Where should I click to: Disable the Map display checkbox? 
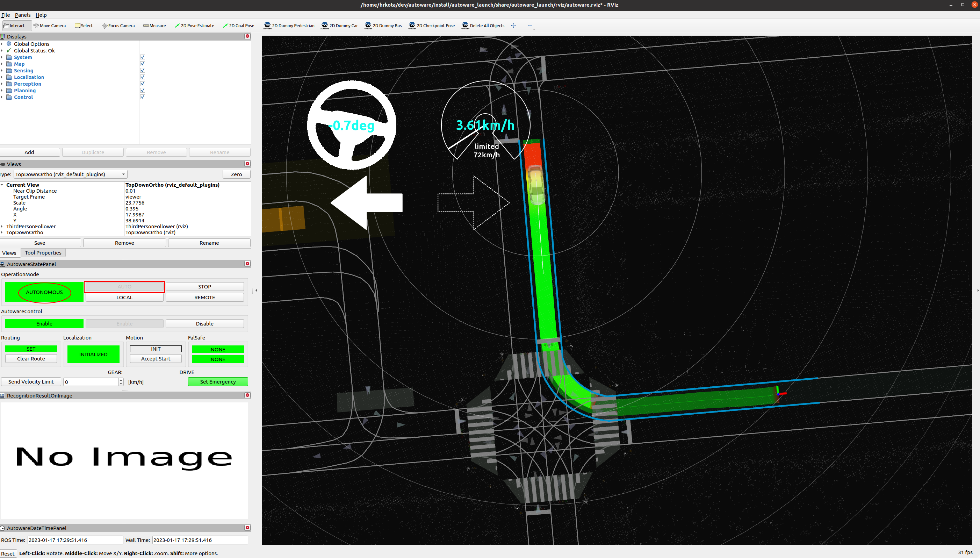pos(143,64)
